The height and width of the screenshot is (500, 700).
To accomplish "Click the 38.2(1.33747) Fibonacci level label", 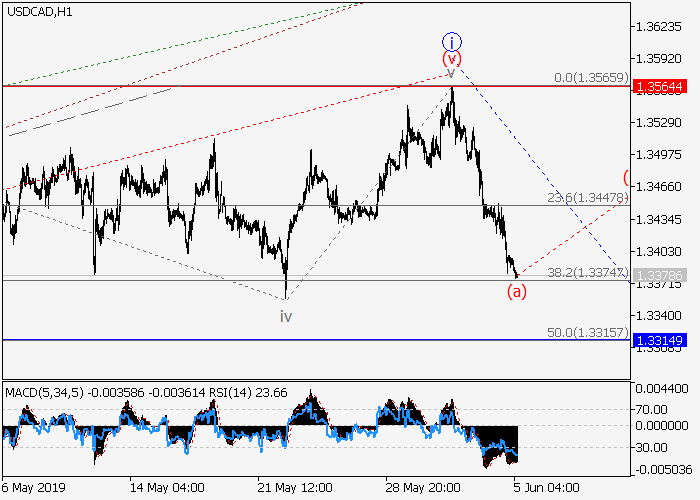I will [587, 271].
